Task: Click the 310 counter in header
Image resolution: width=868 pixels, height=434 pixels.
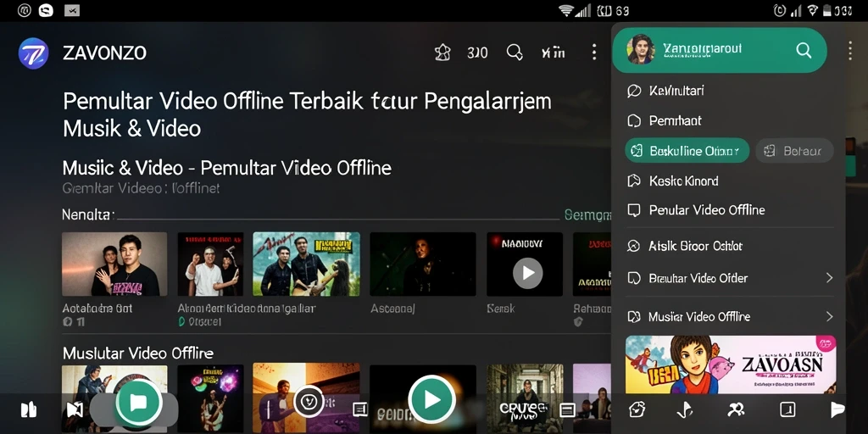Action: click(477, 53)
